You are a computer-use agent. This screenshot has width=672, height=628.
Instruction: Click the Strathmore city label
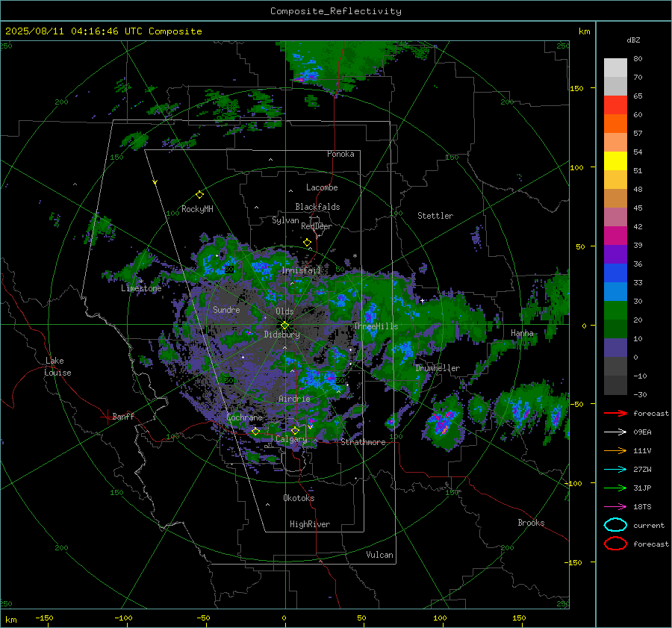pos(363,442)
